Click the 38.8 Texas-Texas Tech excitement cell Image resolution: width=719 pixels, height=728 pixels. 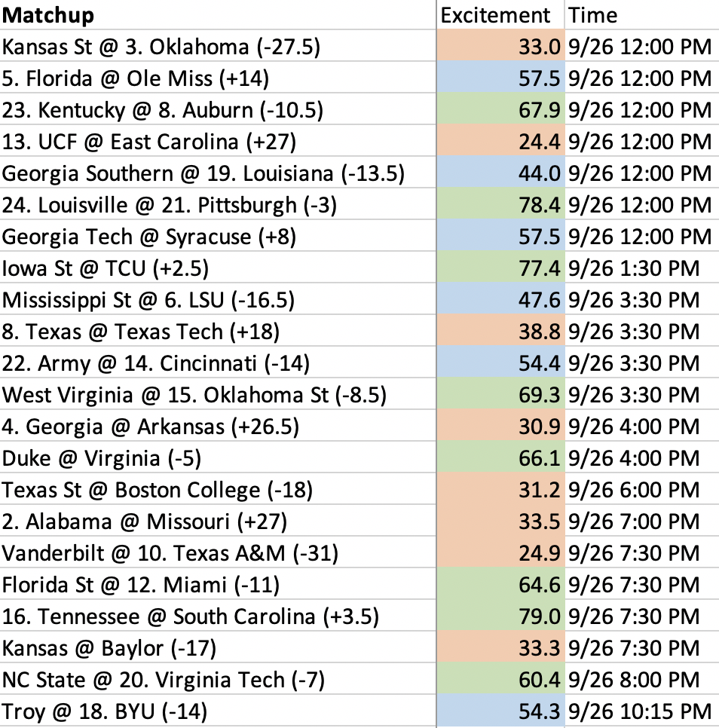[500, 331]
